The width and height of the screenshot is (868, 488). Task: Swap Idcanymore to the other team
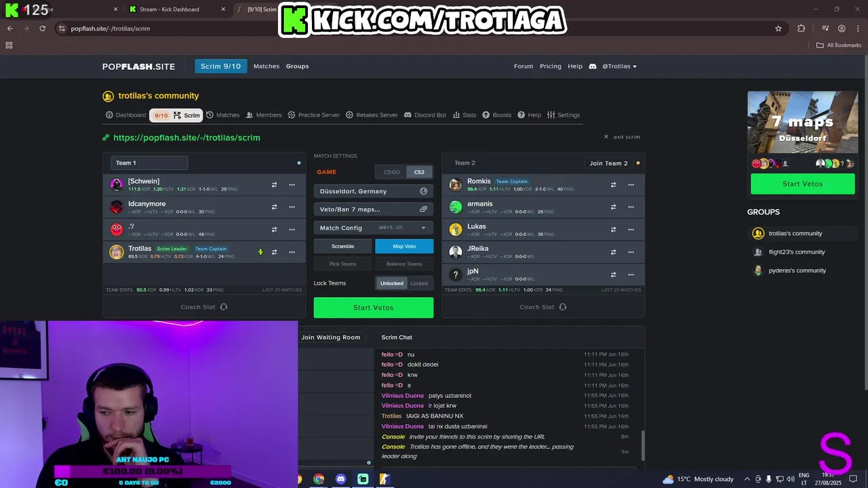tap(274, 207)
